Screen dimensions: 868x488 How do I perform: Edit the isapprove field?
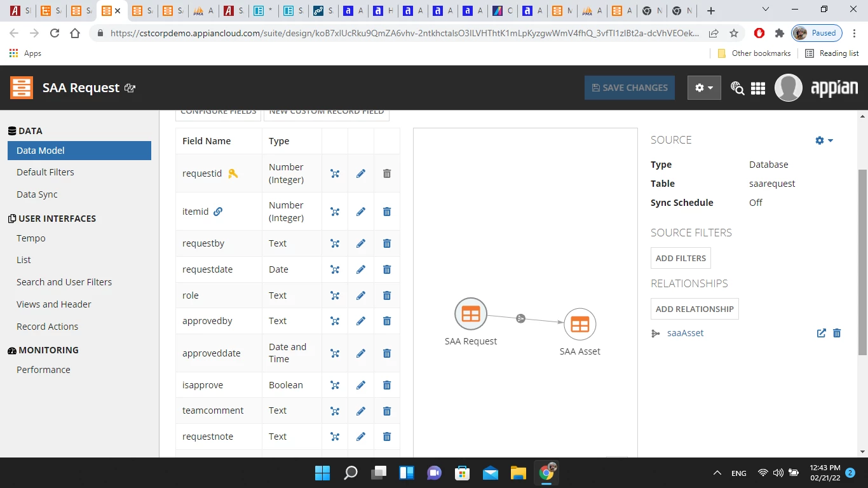pyautogui.click(x=361, y=385)
